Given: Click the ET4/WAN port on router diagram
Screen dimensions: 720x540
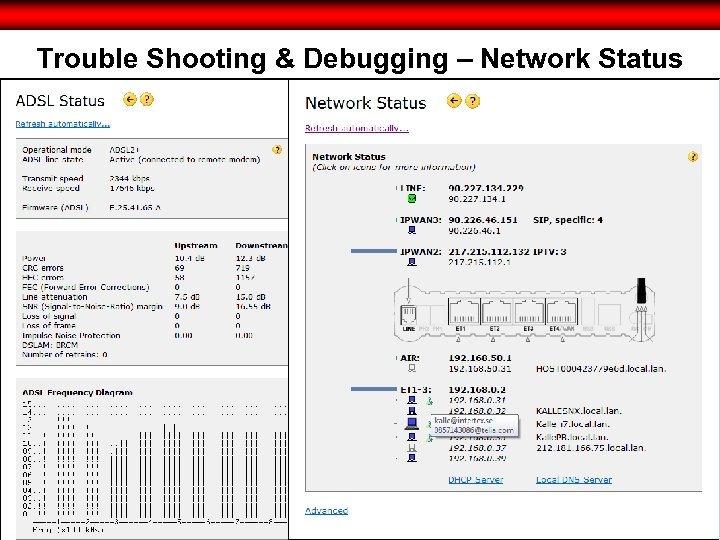Looking at the screenshot, I should pos(562,311).
